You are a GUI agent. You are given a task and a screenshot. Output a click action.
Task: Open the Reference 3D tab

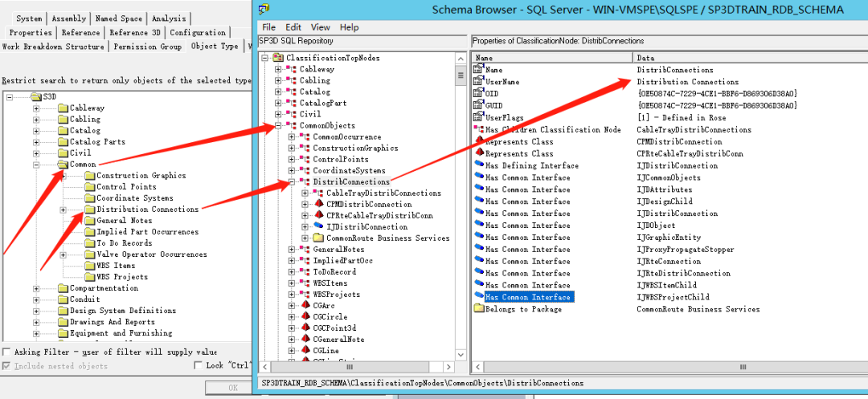click(x=136, y=33)
